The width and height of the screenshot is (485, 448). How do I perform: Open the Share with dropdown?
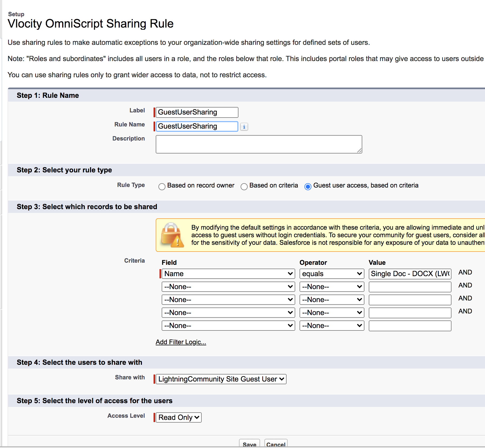point(221,379)
